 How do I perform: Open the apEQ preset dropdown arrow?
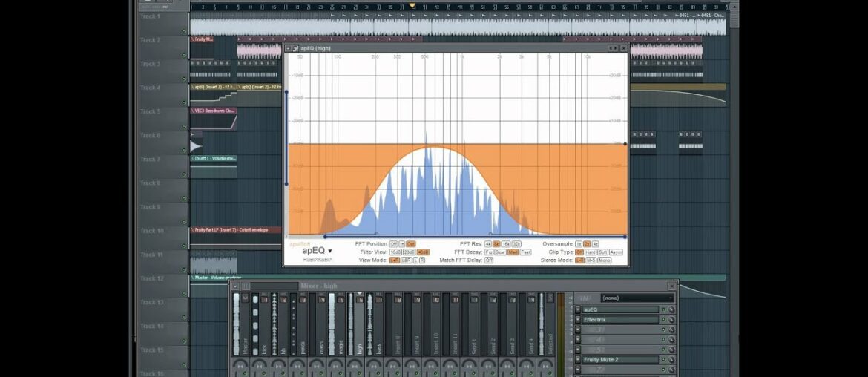330,252
